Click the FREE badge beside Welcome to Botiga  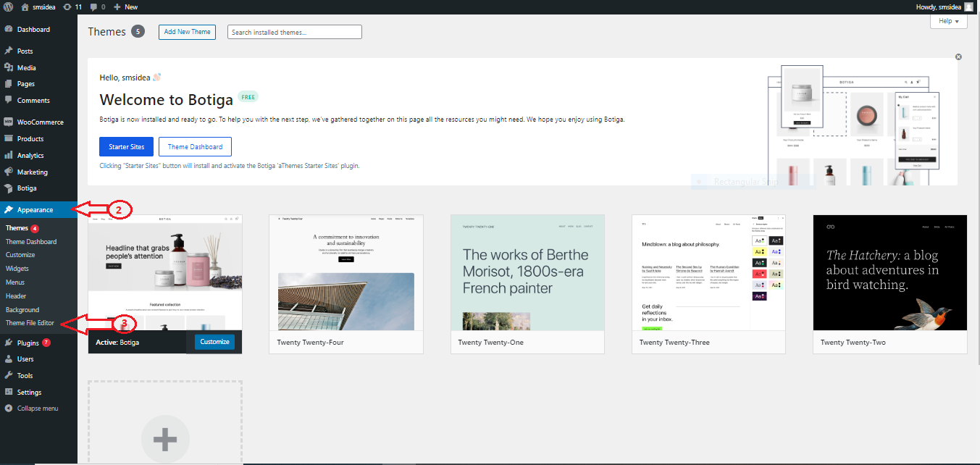(248, 96)
